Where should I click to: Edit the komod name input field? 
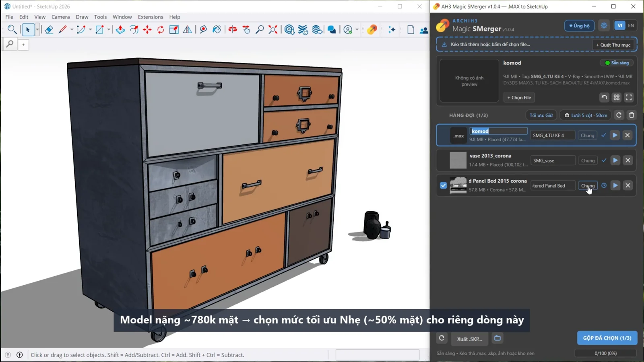(x=498, y=131)
